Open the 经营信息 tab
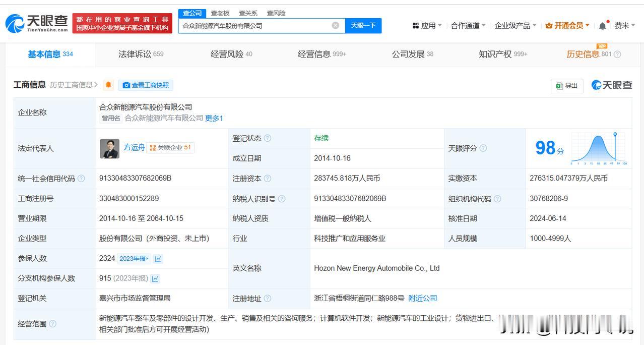Viewport: 644px width, 345px height. pyautogui.click(x=322, y=54)
